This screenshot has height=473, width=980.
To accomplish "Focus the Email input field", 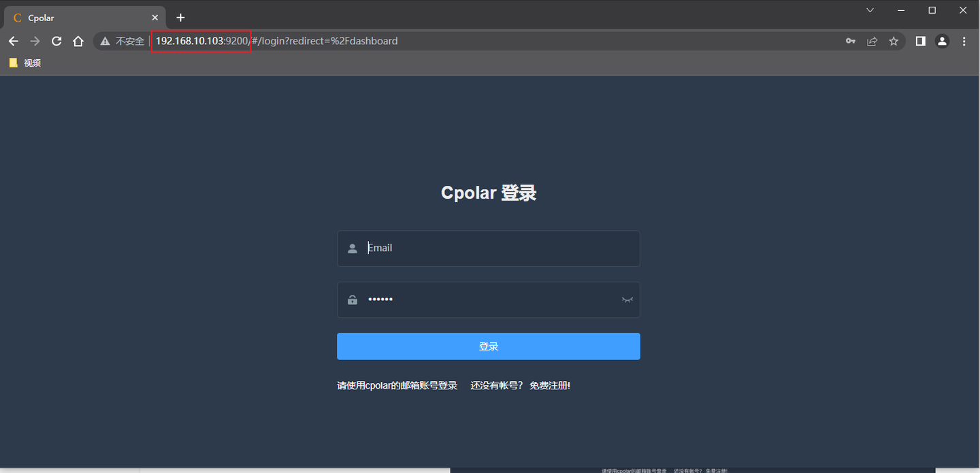I will (489, 248).
